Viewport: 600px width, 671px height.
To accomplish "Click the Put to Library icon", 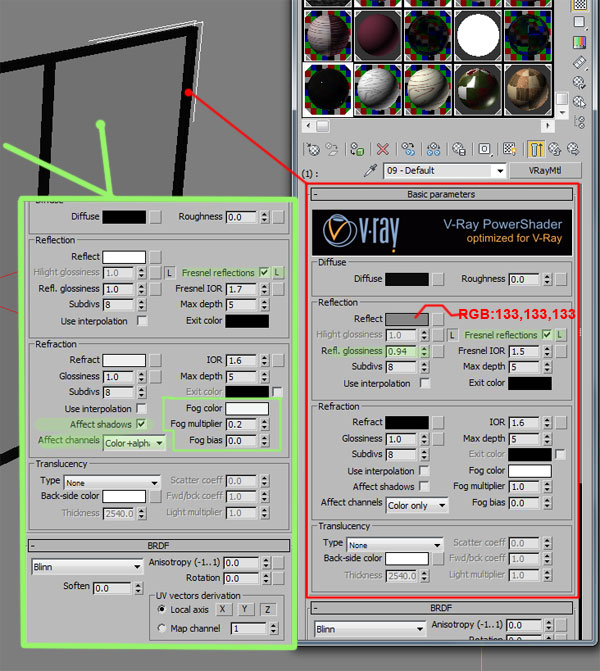I will pyautogui.click(x=459, y=149).
